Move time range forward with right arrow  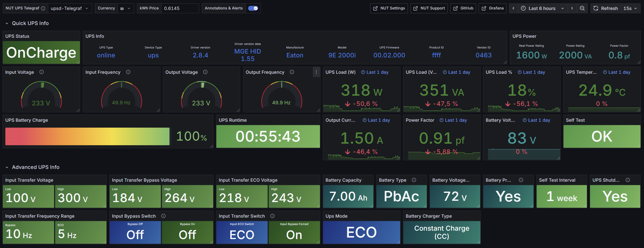[572, 8]
